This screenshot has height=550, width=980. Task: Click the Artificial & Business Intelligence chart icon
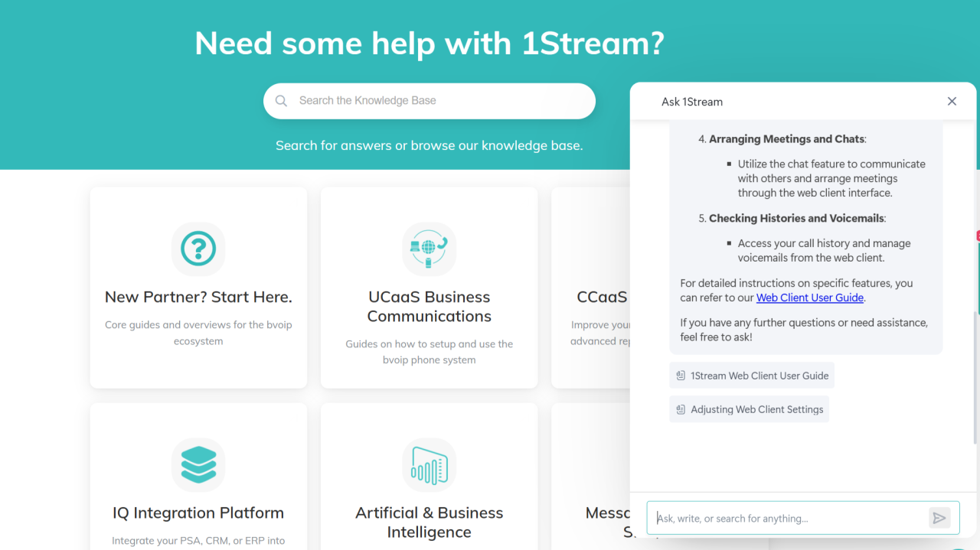point(429,464)
